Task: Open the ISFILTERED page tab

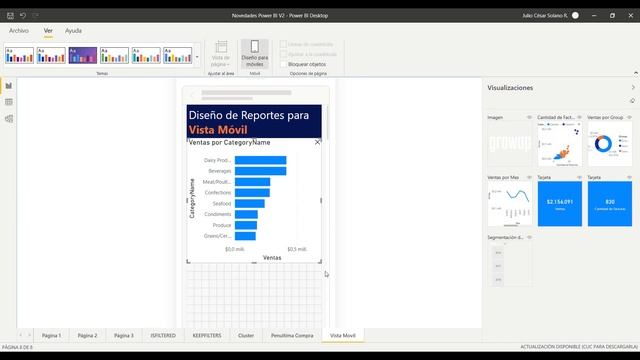Action: [x=163, y=336]
